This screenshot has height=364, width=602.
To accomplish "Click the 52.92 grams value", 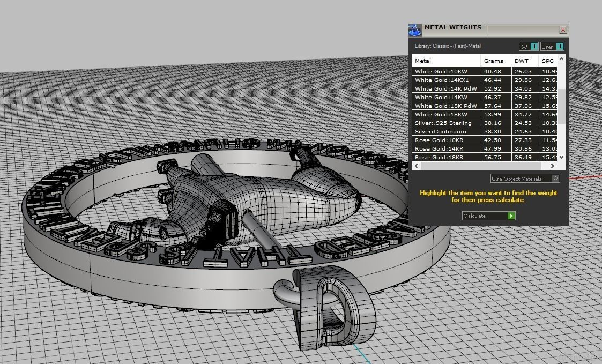I will tap(493, 88).
